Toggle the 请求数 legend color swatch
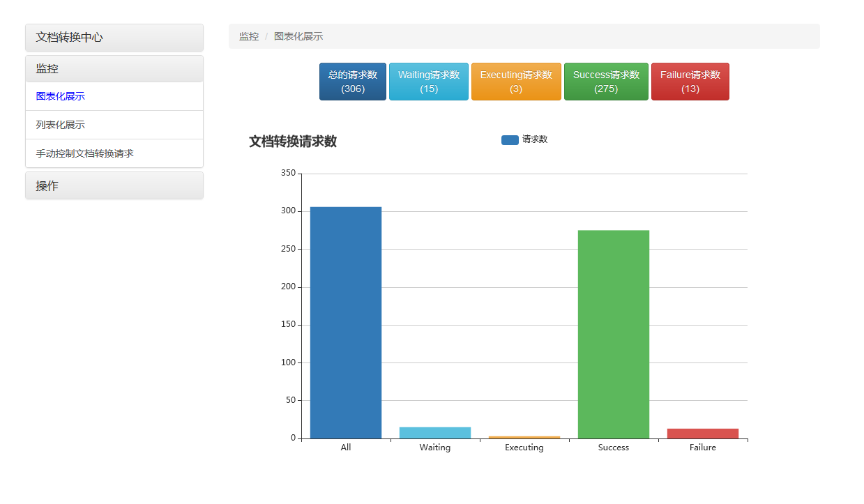 click(x=510, y=140)
